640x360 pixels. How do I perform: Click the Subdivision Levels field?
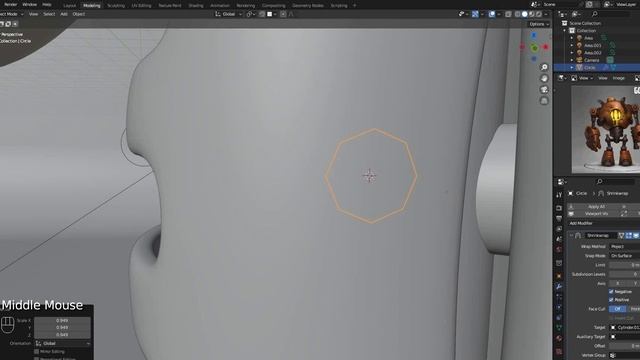point(624,274)
